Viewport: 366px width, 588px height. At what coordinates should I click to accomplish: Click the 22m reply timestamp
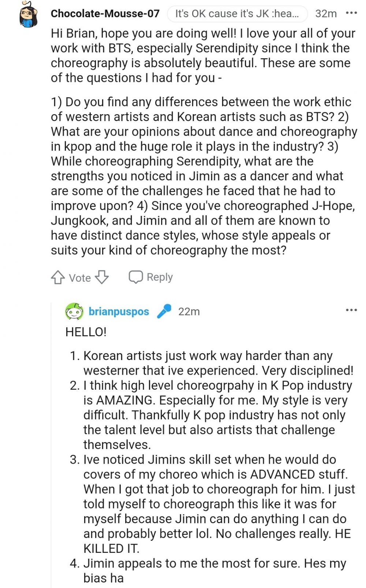pyautogui.click(x=189, y=311)
